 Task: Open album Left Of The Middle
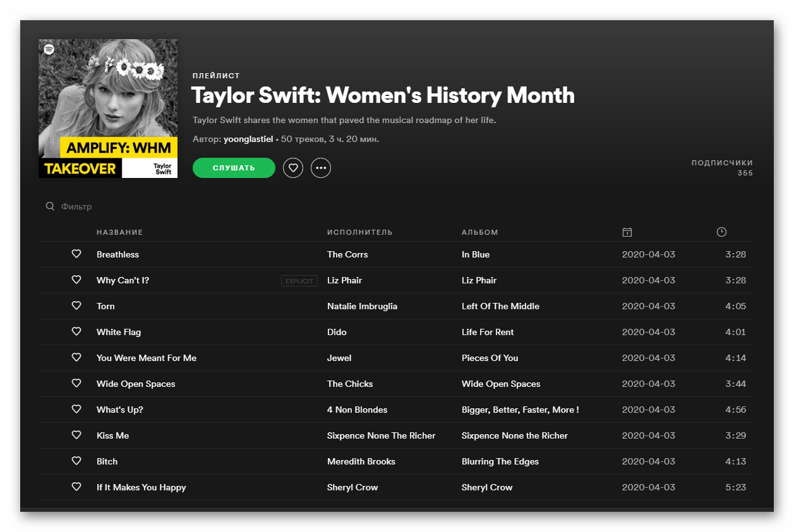(x=500, y=306)
